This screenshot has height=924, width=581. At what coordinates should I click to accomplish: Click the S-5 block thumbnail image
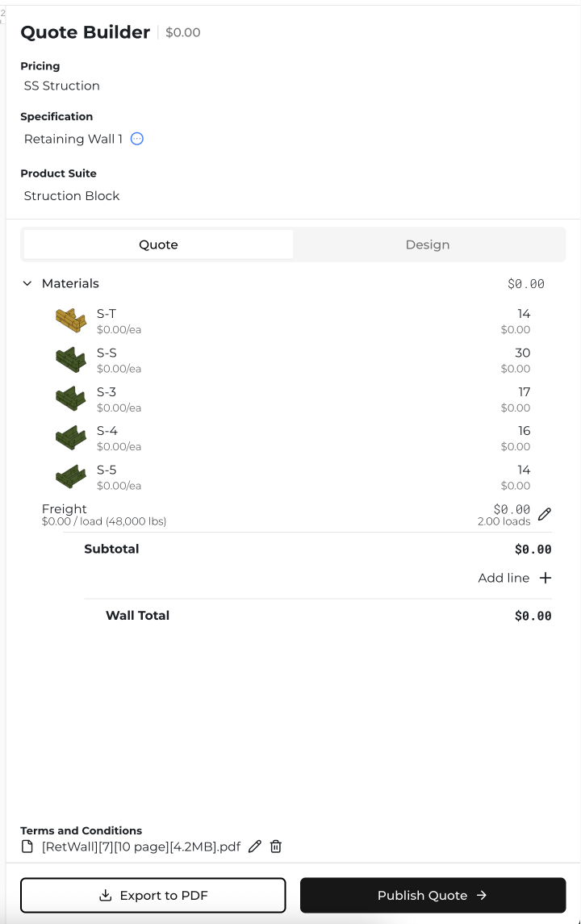[x=71, y=477]
